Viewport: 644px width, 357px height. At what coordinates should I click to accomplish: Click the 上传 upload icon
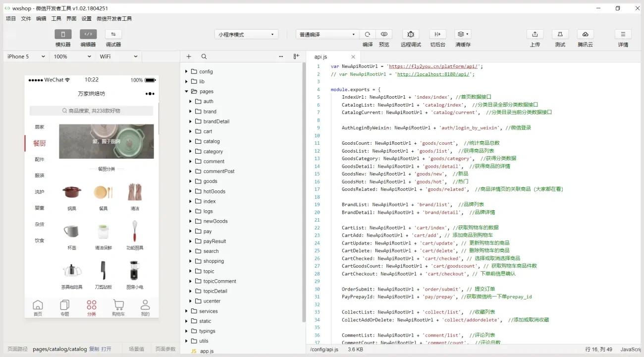click(535, 34)
